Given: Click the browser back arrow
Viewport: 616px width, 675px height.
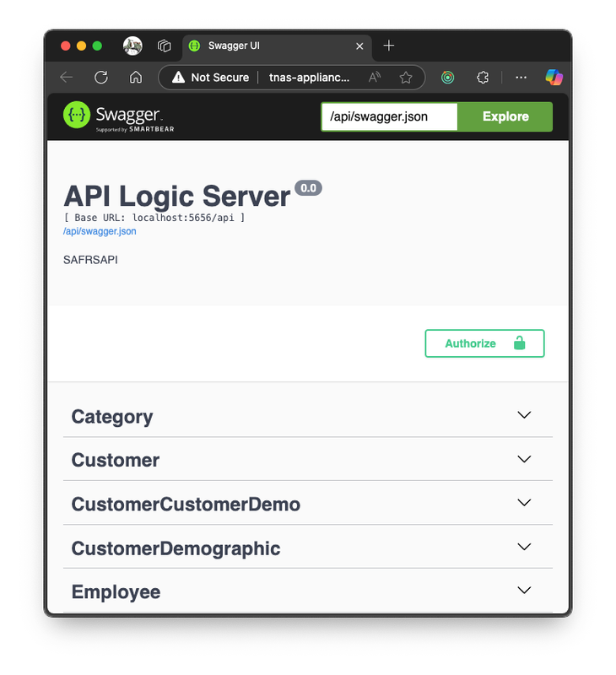Looking at the screenshot, I should point(67,78).
